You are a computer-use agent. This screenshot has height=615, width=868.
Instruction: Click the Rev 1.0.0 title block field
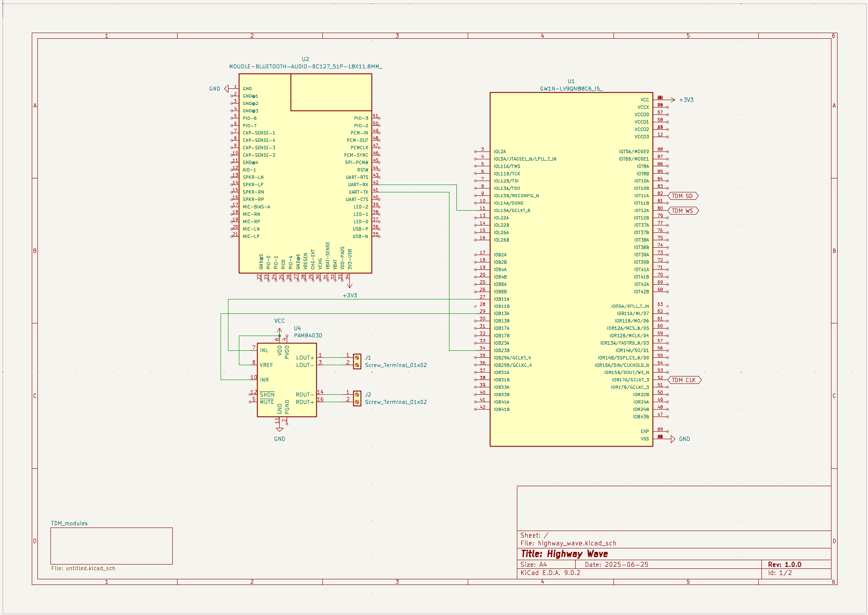[x=784, y=565]
